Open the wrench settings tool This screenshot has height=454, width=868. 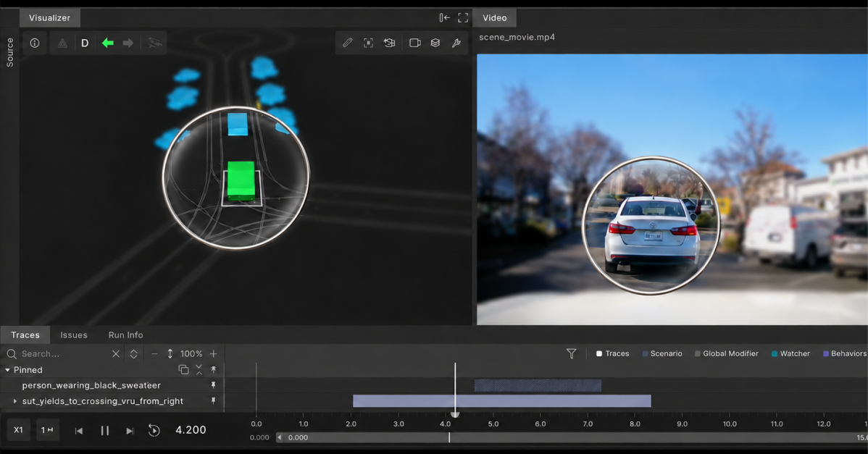pos(456,43)
